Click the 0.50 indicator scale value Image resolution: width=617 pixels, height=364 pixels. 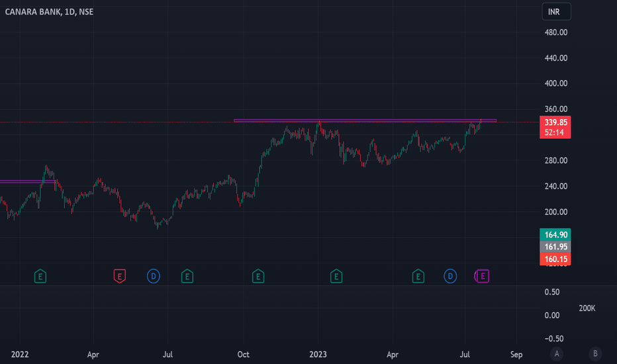(551, 292)
